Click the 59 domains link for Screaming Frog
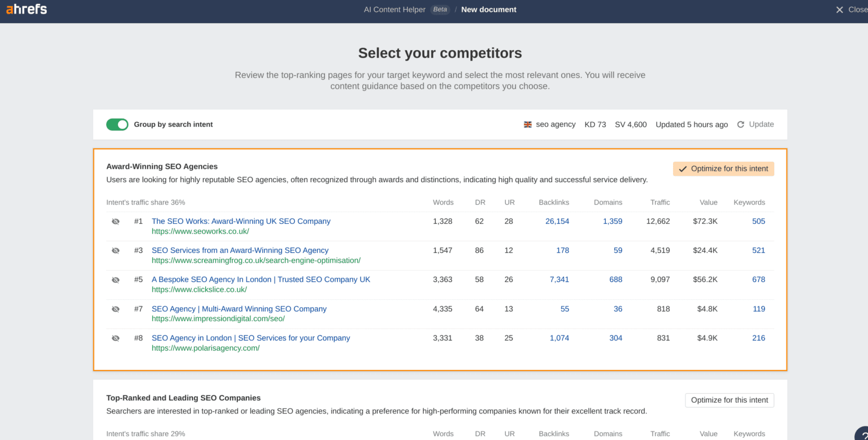This screenshot has height=440, width=868. [618, 250]
